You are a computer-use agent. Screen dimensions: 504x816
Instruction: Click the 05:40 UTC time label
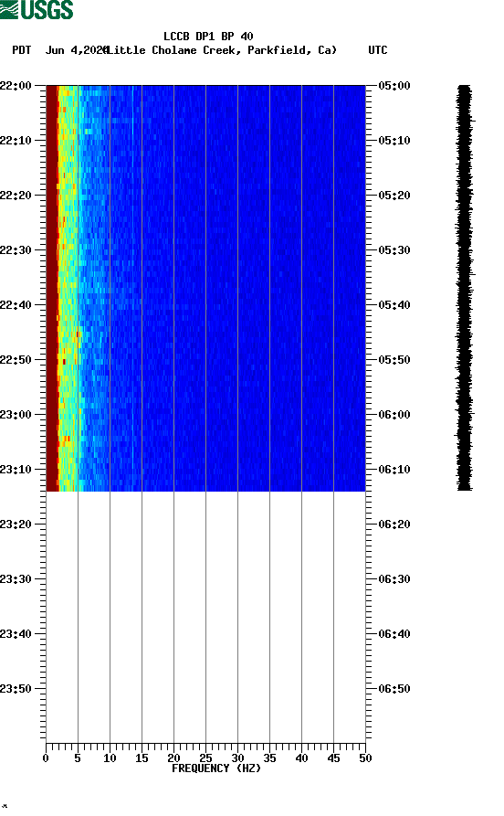394,305
